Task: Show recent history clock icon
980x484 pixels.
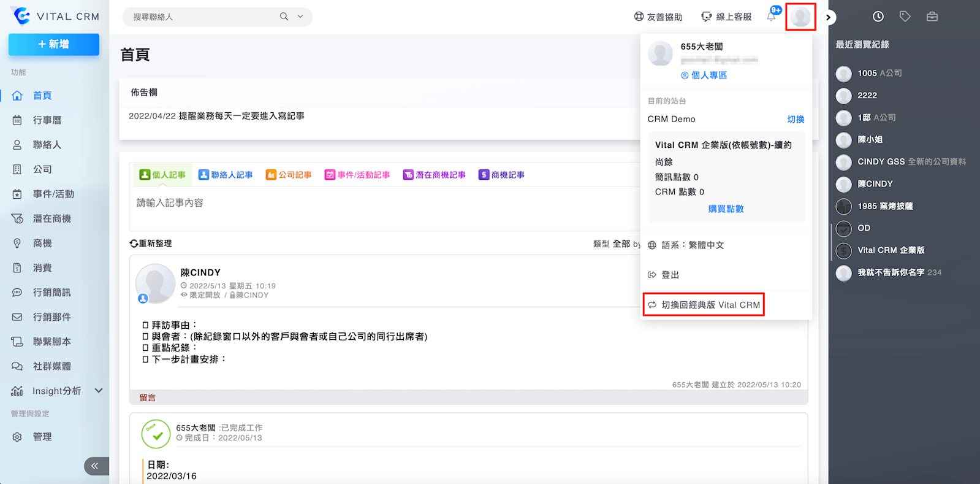Action: point(878,17)
